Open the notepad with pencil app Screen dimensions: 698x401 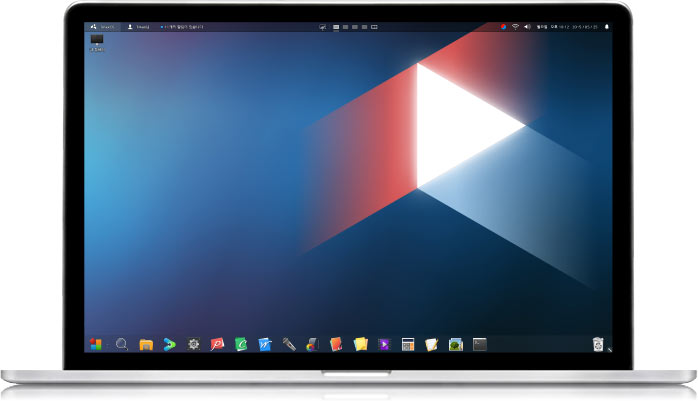click(431, 344)
